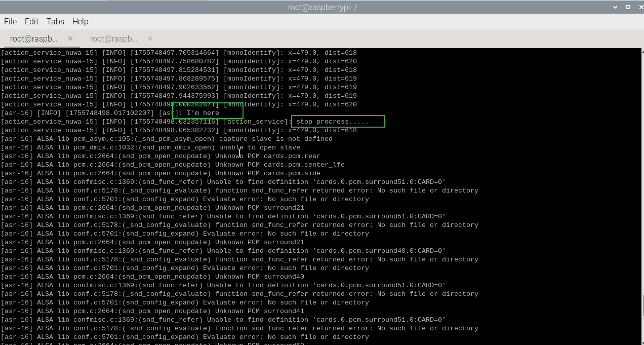Click the line "Unknown PCM cards.pcm.side"
The image size is (644, 345).
[x=160, y=173]
